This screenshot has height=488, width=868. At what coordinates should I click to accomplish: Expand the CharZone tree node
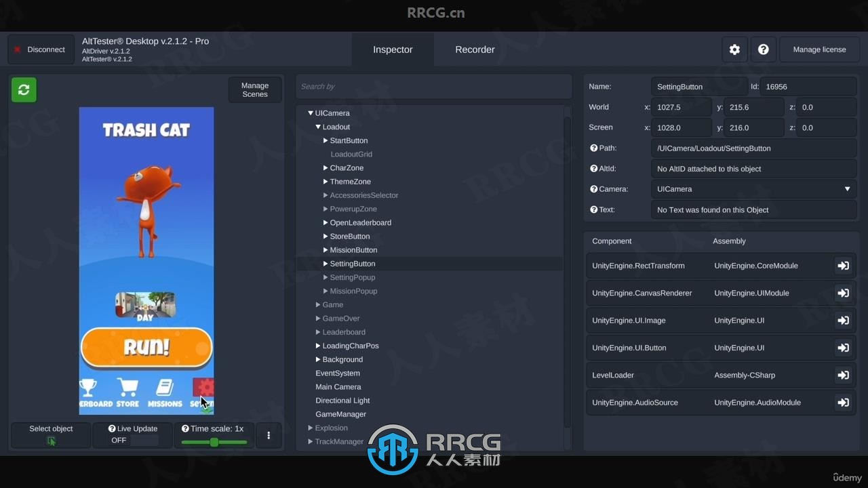tap(325, 168)
